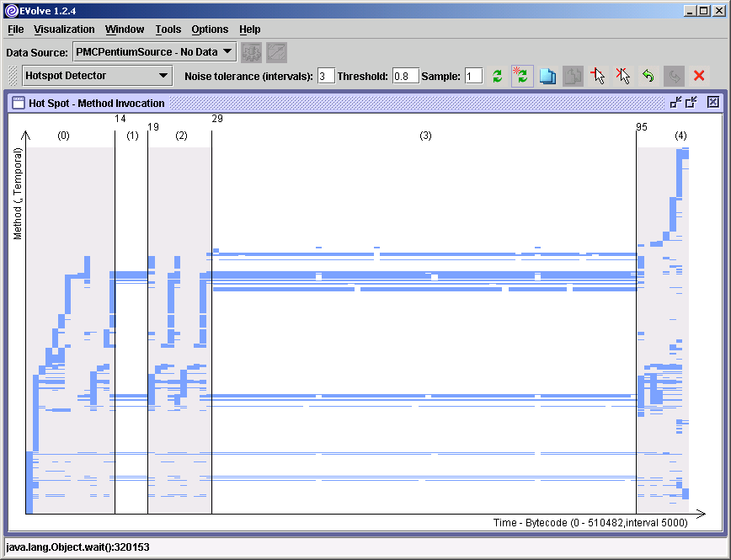This screenshot has height=560, width=731.
Task: Maximize the Hot Spot internal window
Action: [x=691, y=102]
